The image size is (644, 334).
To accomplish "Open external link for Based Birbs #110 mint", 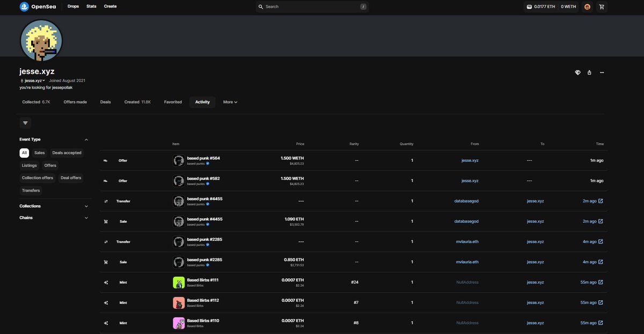I will point(601,323).
